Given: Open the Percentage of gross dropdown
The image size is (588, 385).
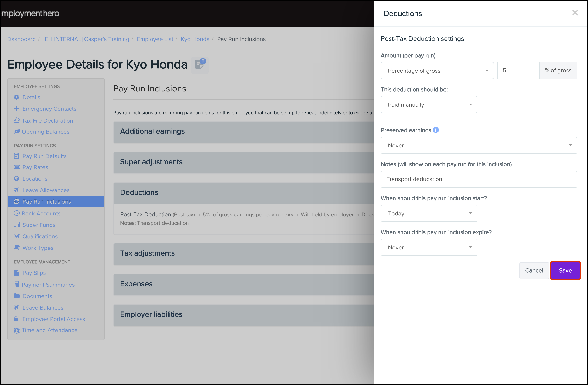Looking at the screenshot, I should 437,71.
